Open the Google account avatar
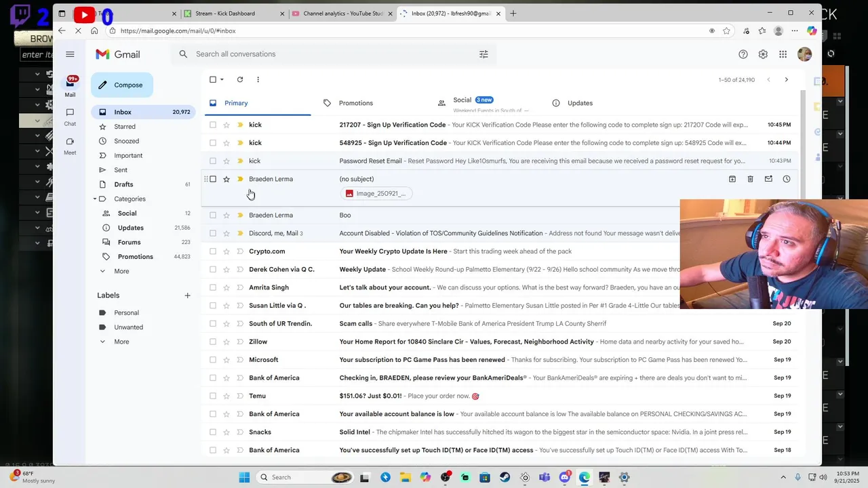The width and height of the screenshot is (868, 488). (x=805, y=54)
